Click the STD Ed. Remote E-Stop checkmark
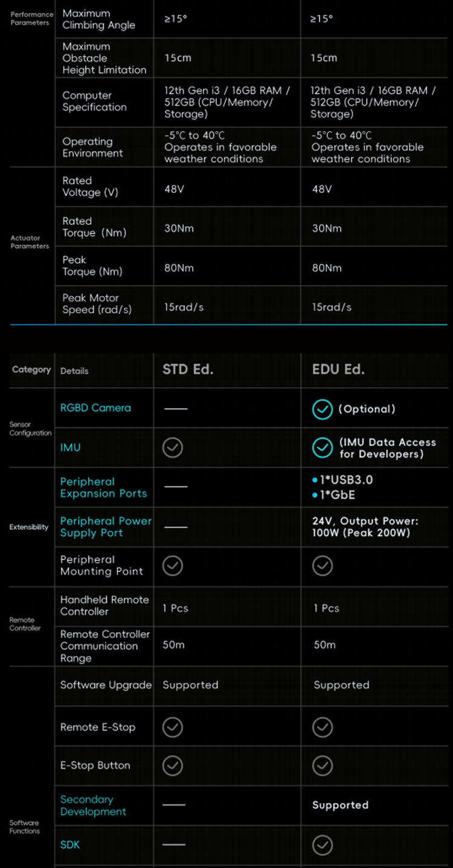Image resolution: width=453 pixels, height=868 pixels. [173, 727]
